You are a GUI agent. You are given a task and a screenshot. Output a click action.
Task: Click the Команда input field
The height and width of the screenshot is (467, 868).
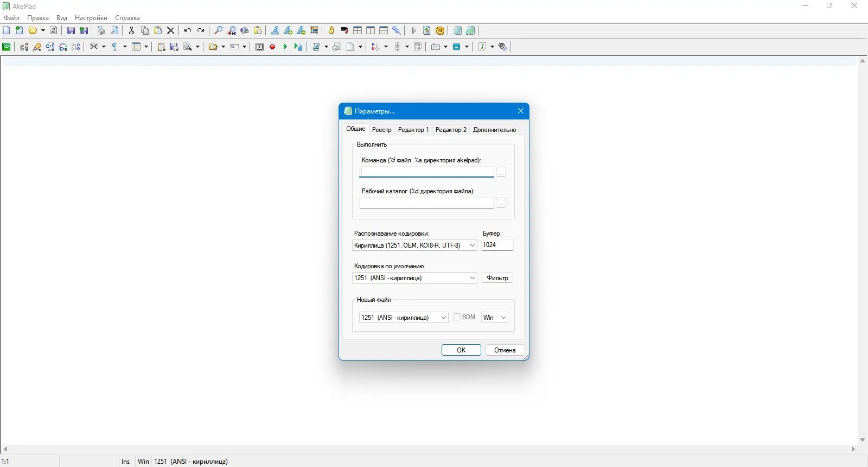coord(426,172)
